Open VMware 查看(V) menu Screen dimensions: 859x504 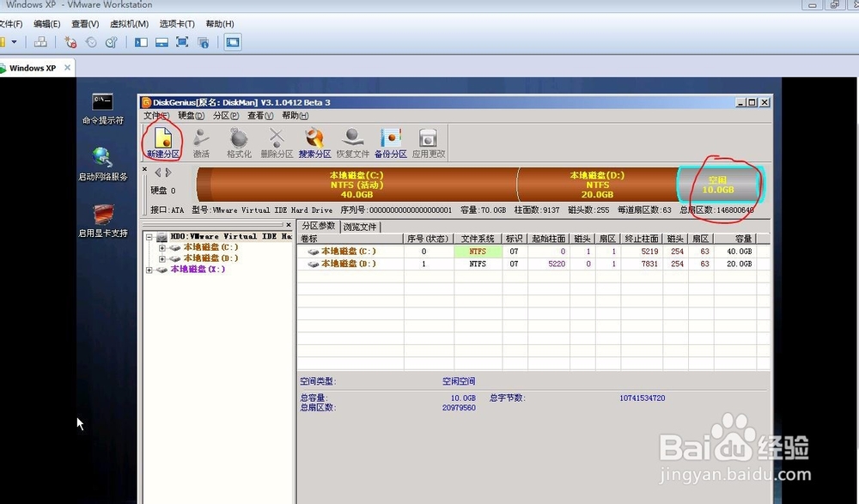85,24
